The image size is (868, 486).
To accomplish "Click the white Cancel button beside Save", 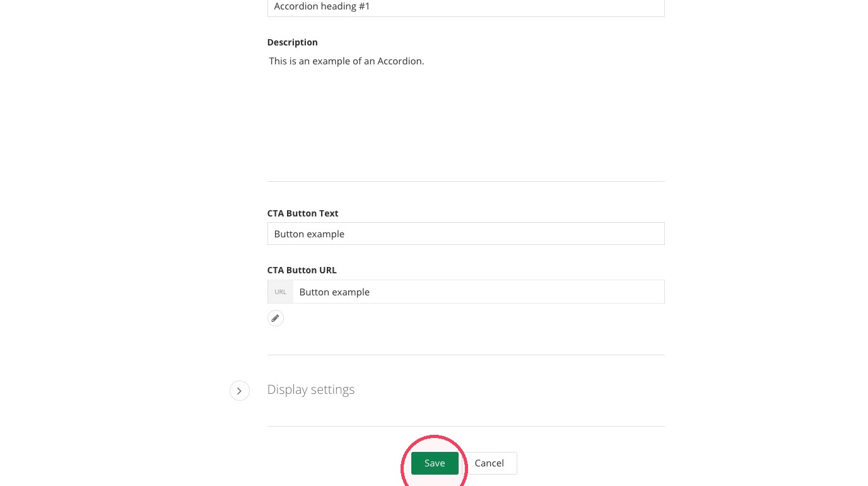I will click(489, 463).
